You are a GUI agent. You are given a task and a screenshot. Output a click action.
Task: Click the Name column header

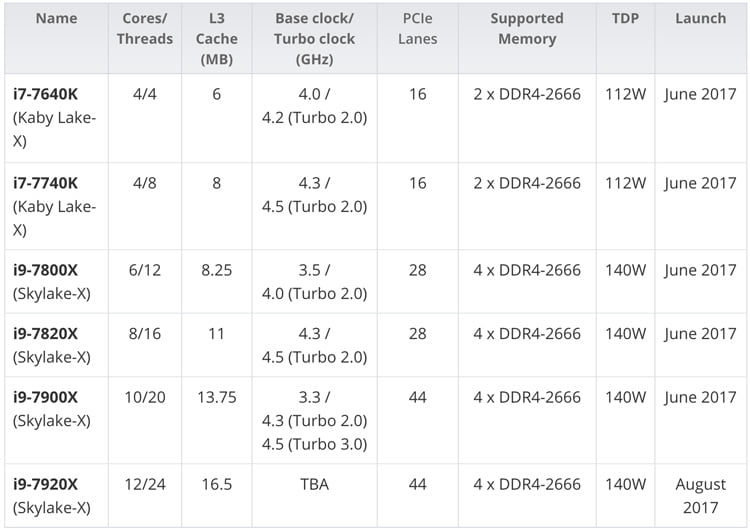coord(56,19)
